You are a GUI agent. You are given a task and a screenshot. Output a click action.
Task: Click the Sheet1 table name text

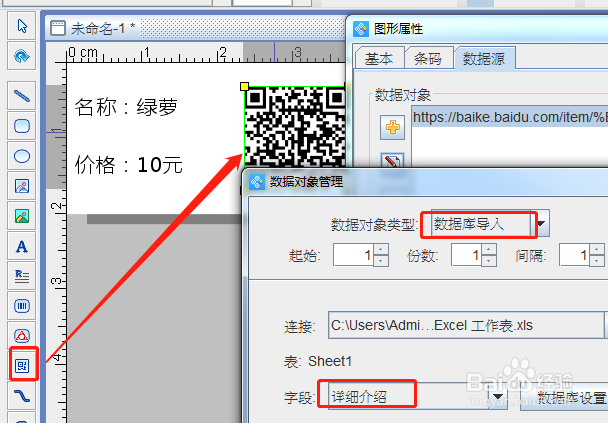click(330, 361)
